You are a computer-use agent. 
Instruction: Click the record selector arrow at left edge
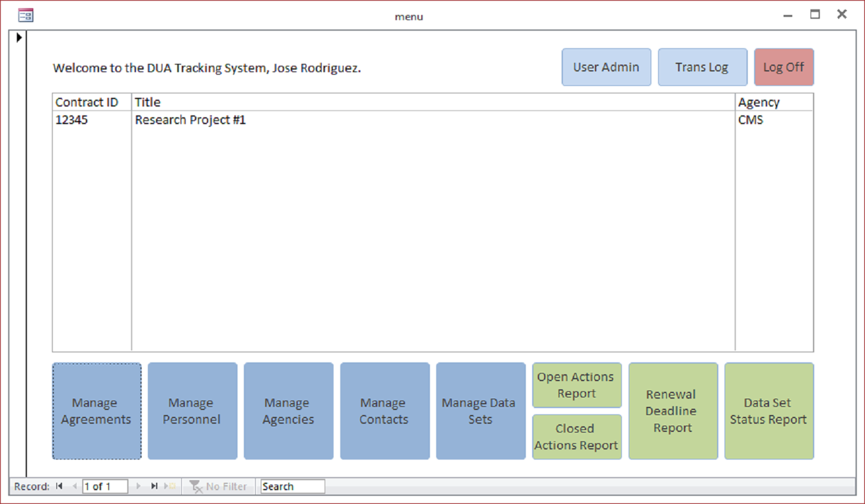tap(19, 38)
